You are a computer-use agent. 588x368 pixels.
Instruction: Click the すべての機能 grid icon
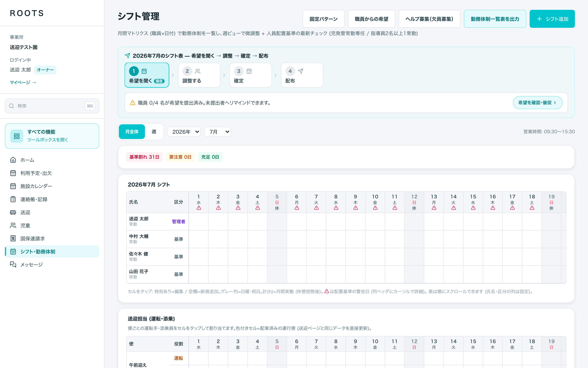pos(17,136)
